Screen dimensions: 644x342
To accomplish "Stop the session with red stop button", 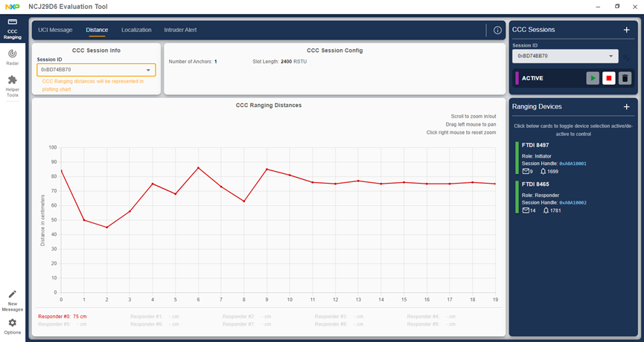I will [x=609, y=78].
